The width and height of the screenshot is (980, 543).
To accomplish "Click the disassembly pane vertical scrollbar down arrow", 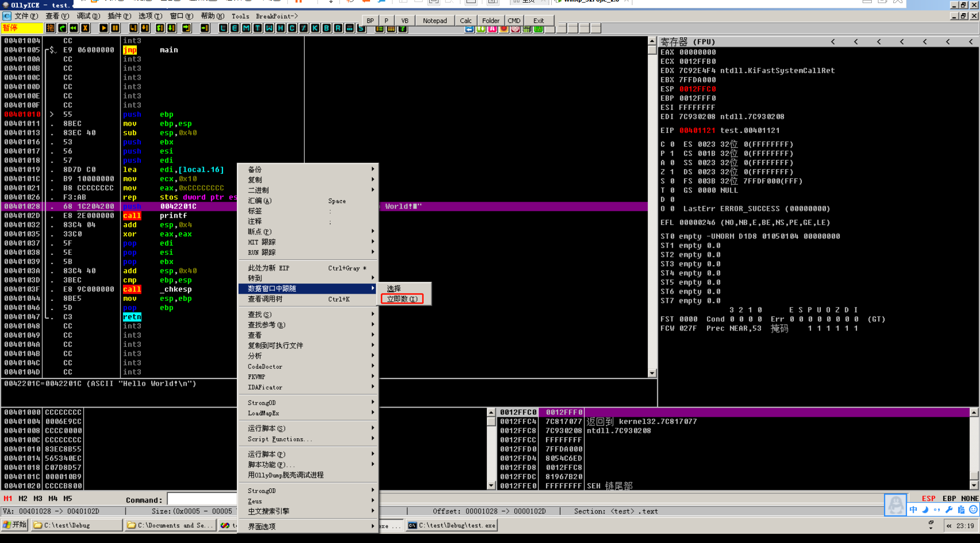I will tap(652, 373).
